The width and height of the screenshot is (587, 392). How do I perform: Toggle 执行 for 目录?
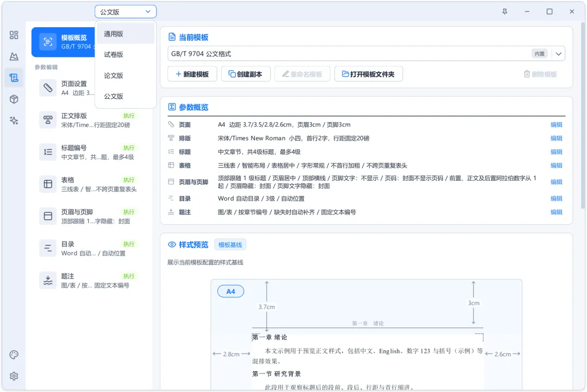tap(129, 244)
